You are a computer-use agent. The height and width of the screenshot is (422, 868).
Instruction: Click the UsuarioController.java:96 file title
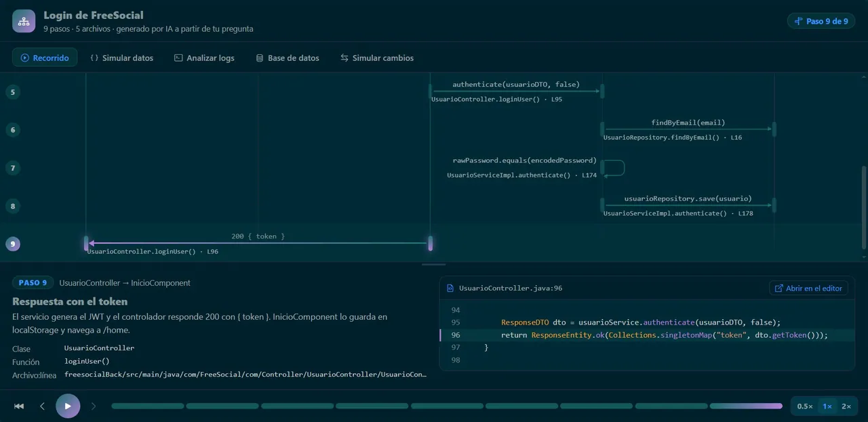click(511, 288)
